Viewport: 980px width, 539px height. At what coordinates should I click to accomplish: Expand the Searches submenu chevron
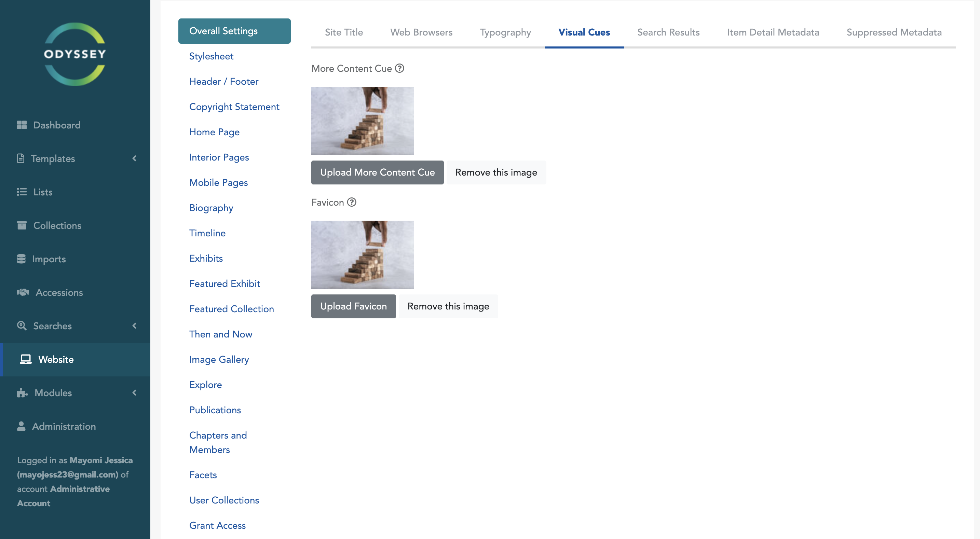(x=134, y=326)
